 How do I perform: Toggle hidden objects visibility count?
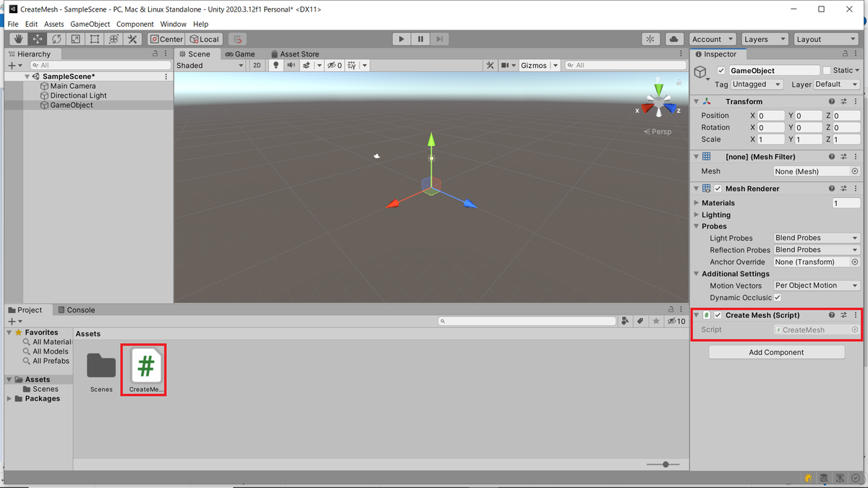pyautogui.click(x=334, y=65)
